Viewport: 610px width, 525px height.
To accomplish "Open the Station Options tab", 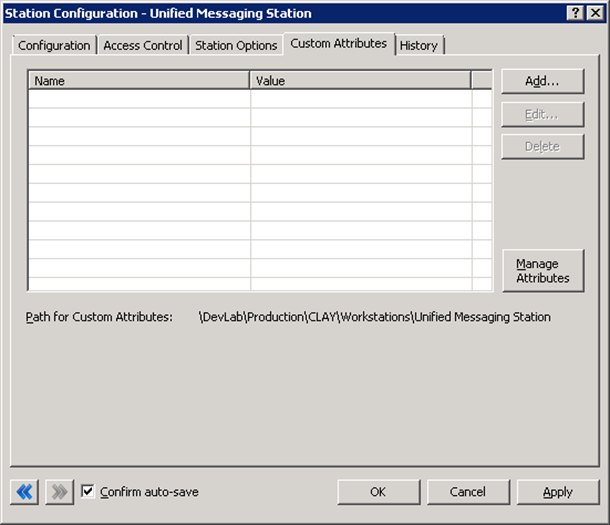I will tap(236, 46).
